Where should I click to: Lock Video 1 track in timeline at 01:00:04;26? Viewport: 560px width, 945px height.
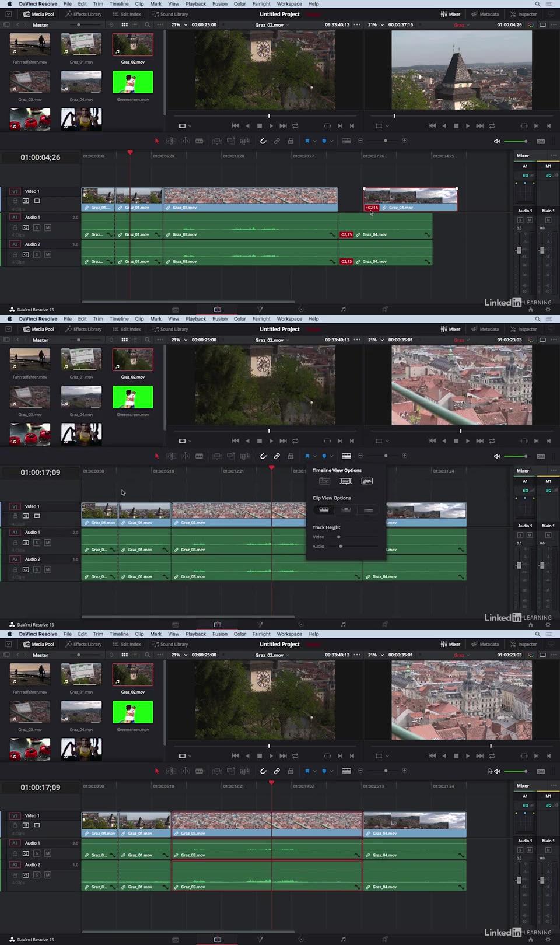(x=15, y=201)
